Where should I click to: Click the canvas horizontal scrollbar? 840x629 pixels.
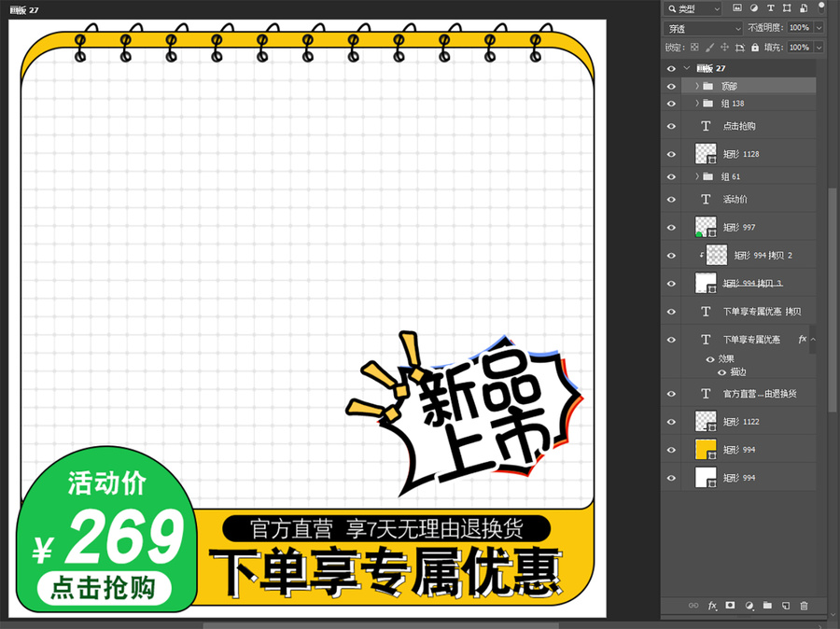[x=381, y=625]
